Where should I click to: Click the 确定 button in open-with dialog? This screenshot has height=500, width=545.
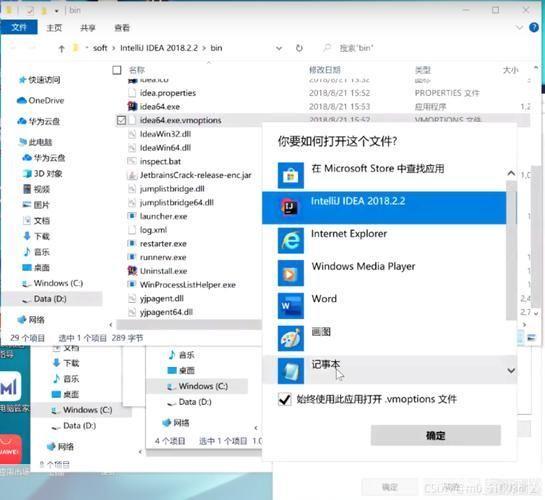pos(436,435)
